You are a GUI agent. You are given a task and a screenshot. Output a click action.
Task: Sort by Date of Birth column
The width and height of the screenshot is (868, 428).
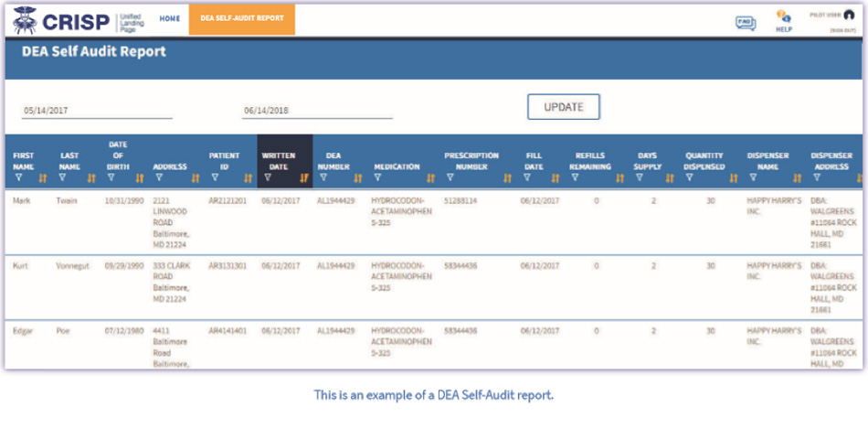point(140,178)
